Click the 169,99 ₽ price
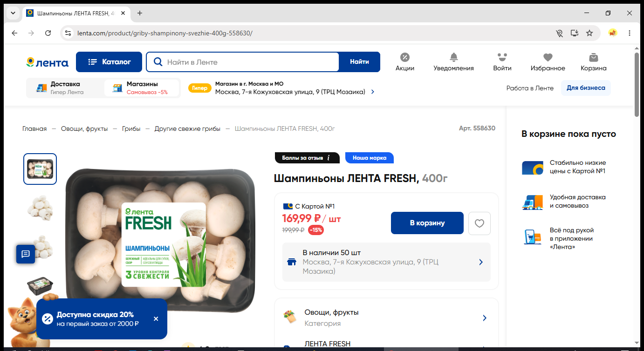 coord(301,218)
